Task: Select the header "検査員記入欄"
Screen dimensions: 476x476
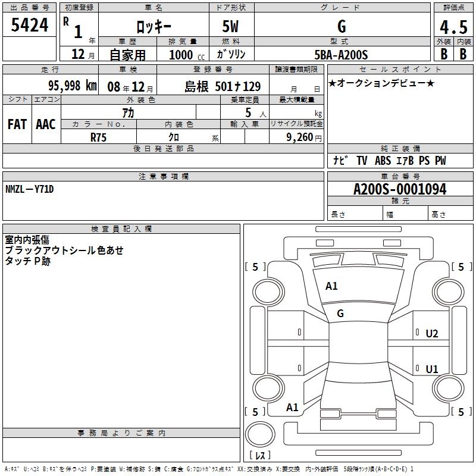Action: 121,229
